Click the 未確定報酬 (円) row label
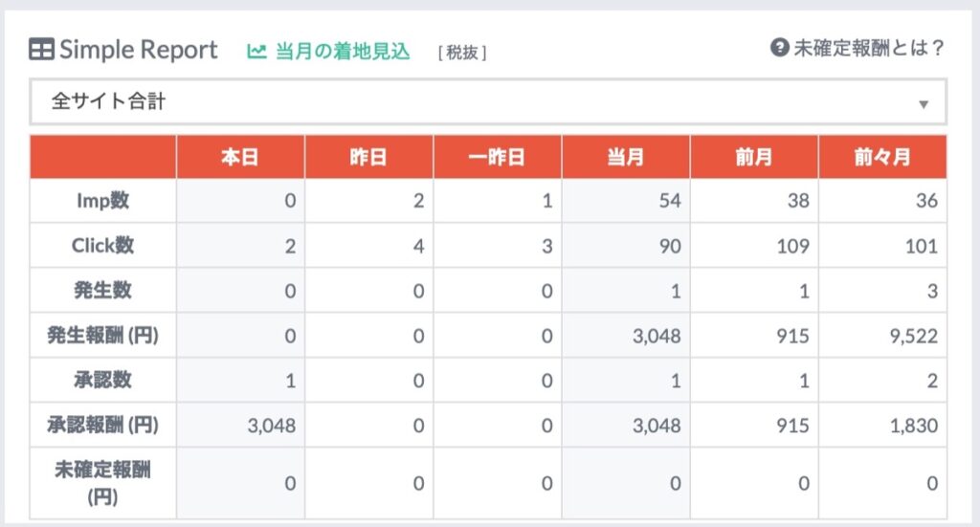980x527 pixels. click(x=103, y=483)
